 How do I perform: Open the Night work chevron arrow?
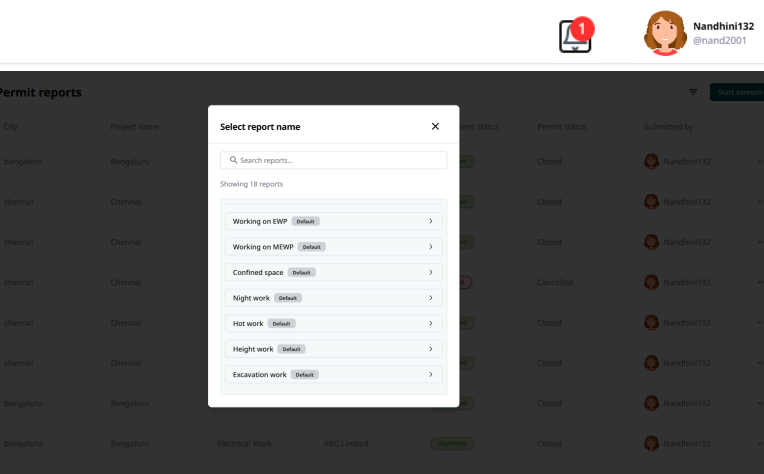click(x=430, y=298)
